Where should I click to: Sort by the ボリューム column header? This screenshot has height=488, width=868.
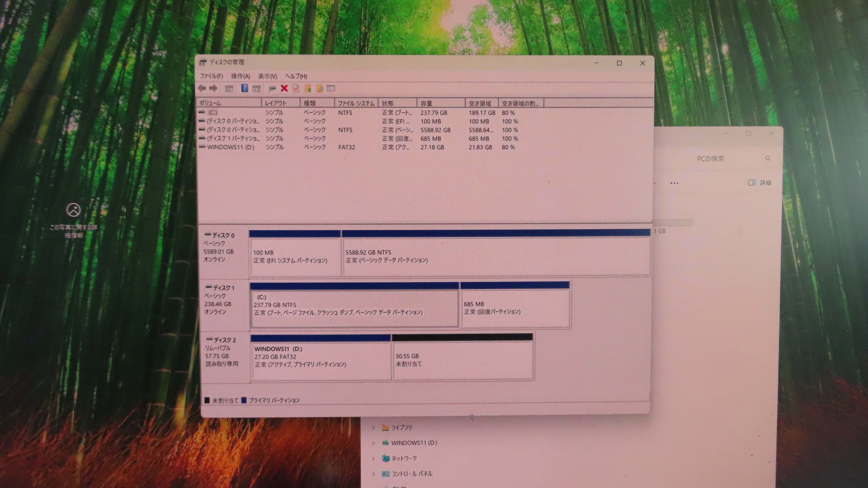point(229,103)
